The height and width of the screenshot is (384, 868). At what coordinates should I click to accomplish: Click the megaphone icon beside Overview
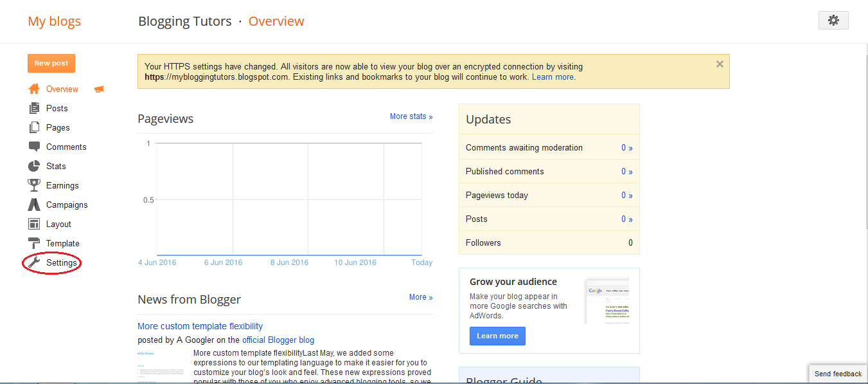click(99, 89)
